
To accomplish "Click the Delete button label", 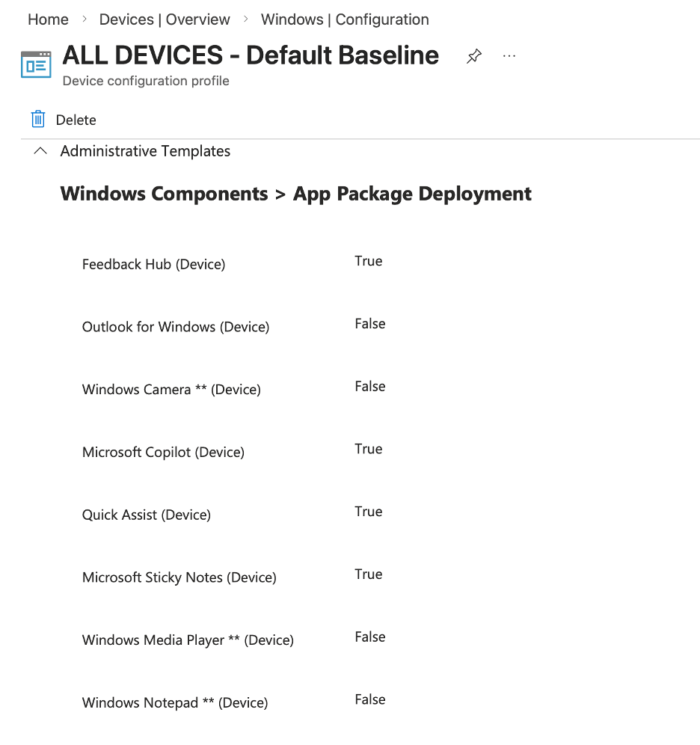I will [x=76, y=120].
